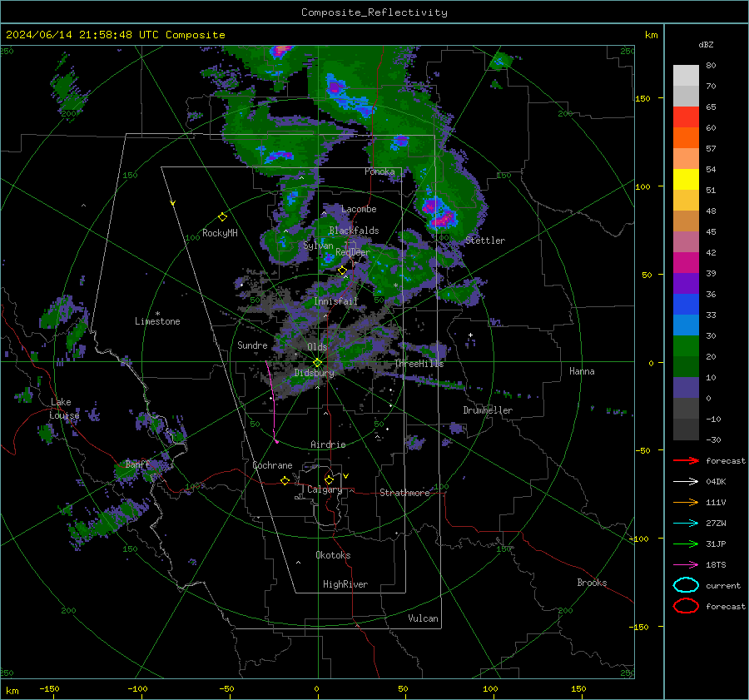Select the radar site marker at Didsbury

[x=318, y=363]
